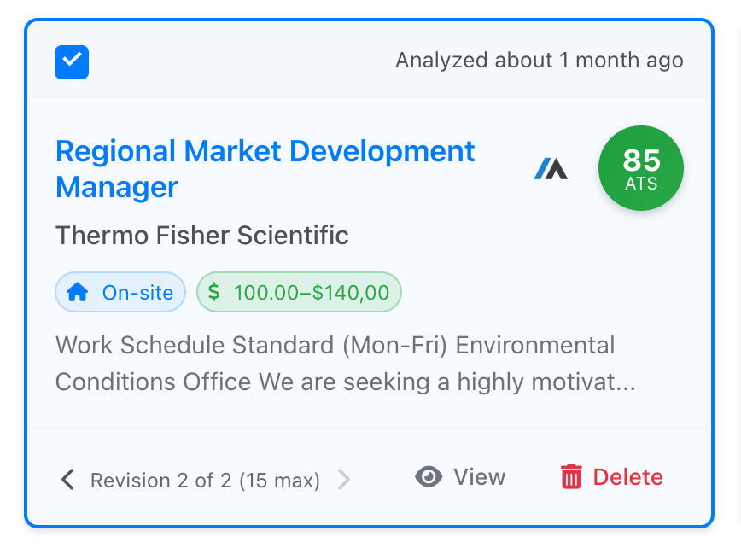Click the company logo icon beside the title
The width and height of the screenshot is (741, 560).
click(551, 169)
